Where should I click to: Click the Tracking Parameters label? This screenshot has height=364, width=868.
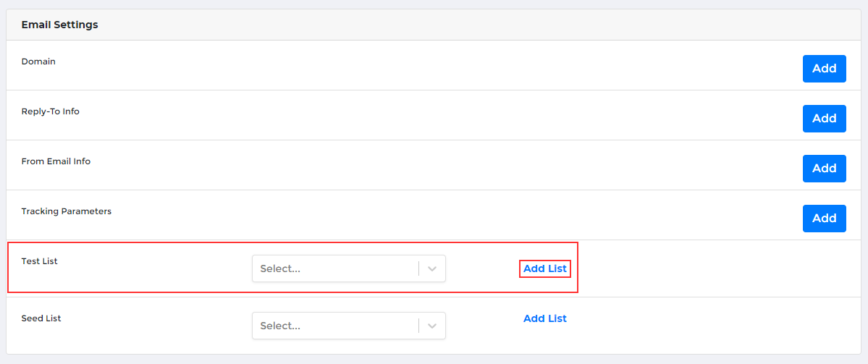click(x=67, y=211)
